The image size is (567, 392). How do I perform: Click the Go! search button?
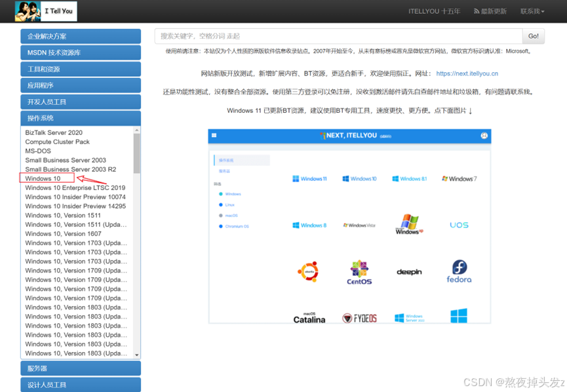pos(534,36)
